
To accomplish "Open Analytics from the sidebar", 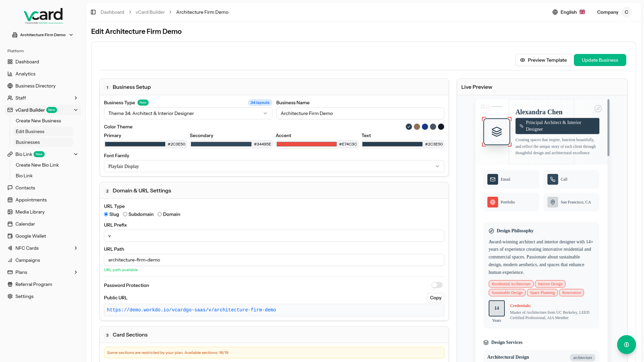I will (x=25, y=74).
